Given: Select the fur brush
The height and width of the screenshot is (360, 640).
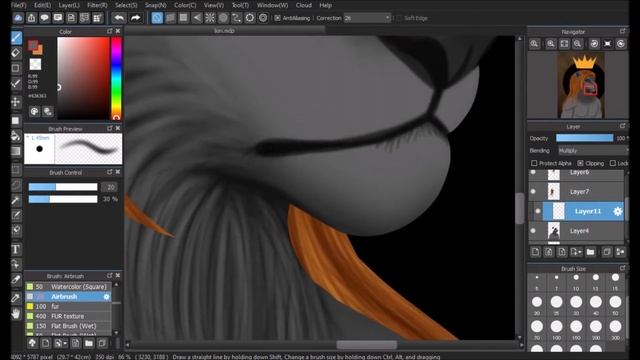Looking at the screenshot, I should [68, 306].
